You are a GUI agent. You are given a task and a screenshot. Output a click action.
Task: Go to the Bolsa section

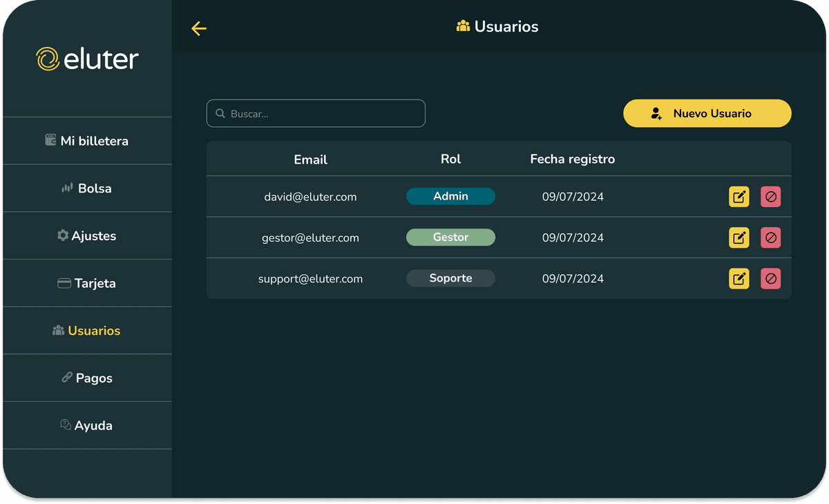87,188
